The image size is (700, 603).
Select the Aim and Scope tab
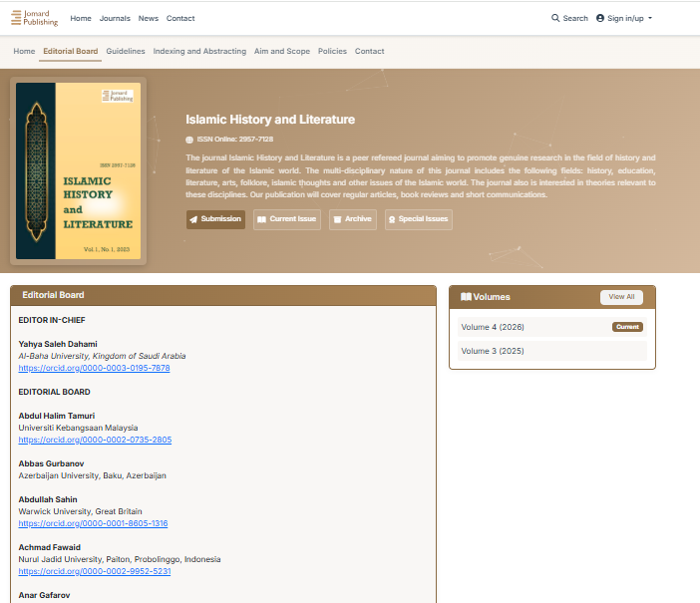282,51
